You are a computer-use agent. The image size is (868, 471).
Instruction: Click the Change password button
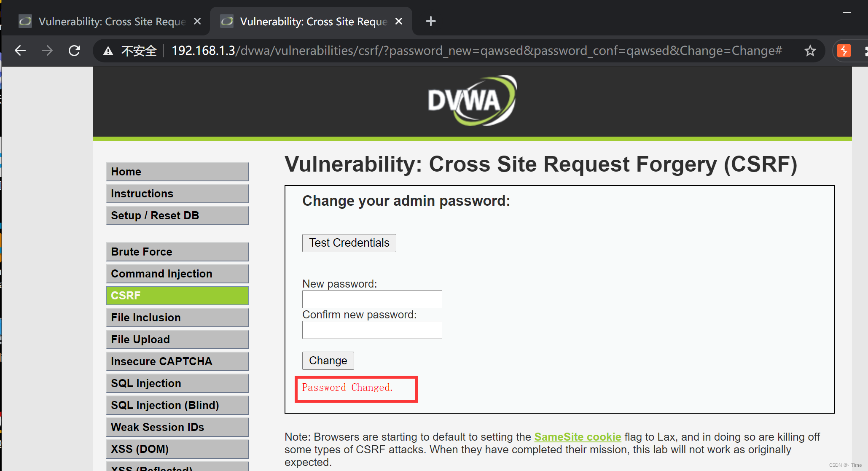click(326, 361)
